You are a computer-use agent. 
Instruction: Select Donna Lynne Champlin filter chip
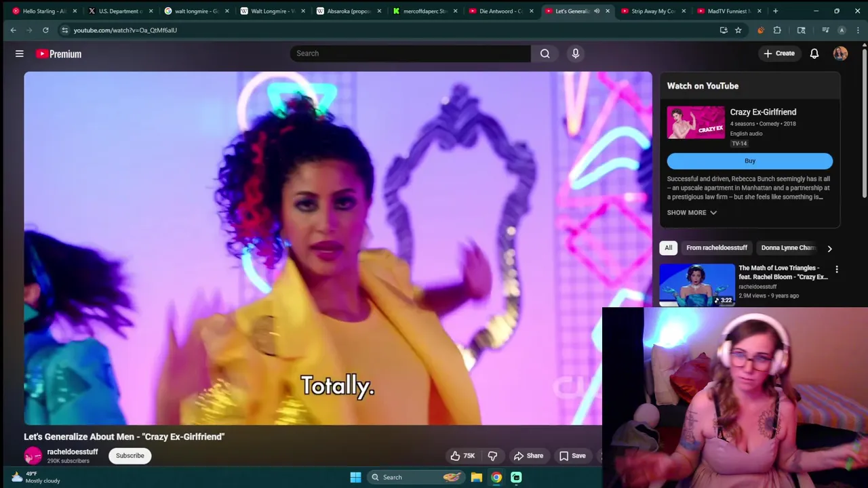coord(788,248)
